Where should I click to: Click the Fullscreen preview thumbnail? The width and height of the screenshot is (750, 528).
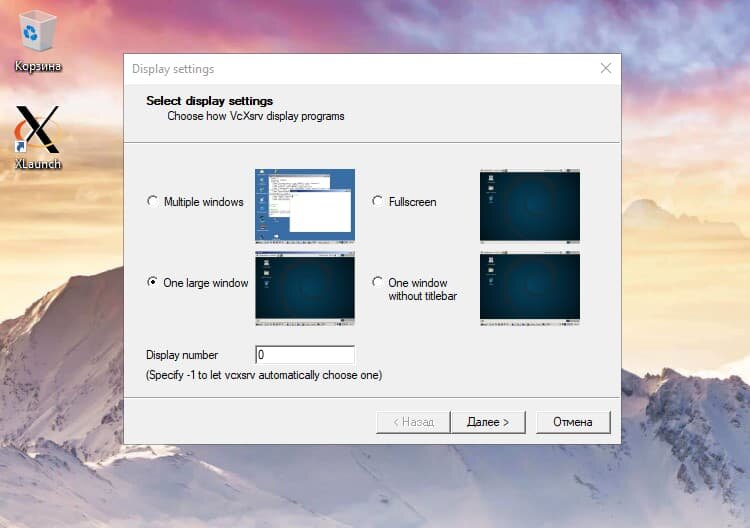click(x=529, y=206)
